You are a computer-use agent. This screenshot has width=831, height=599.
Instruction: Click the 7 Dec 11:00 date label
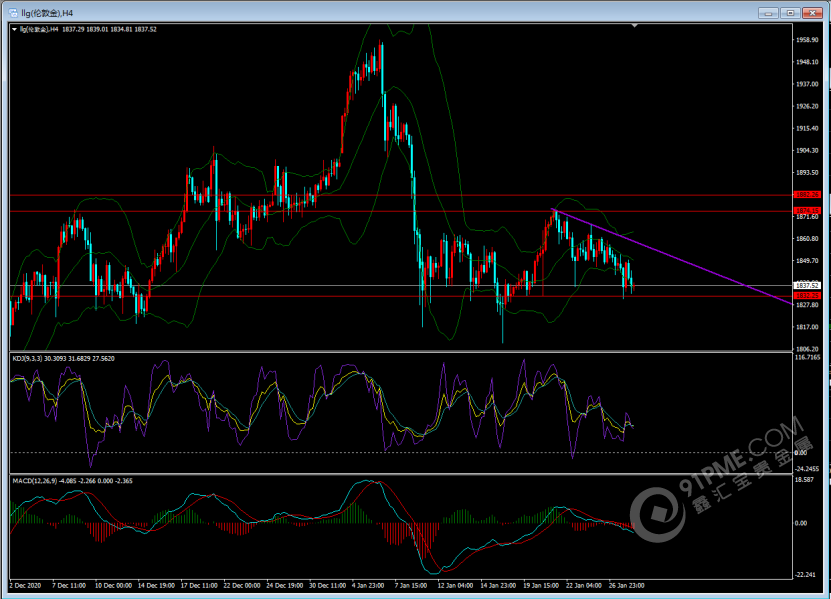[69, 586]
